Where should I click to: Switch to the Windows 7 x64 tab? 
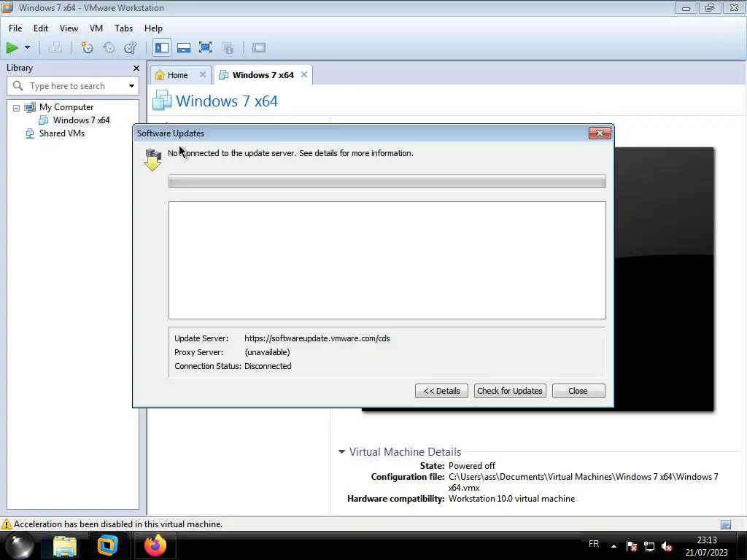(263, 75)
